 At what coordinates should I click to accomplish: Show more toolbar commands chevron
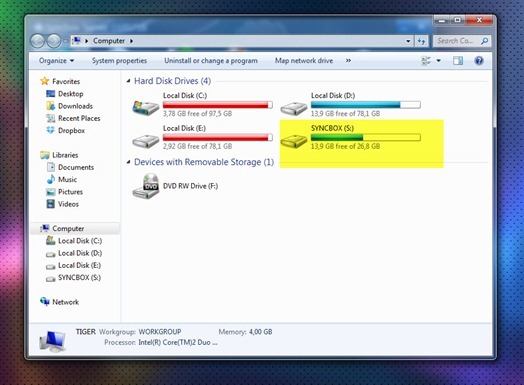click(x=348, y=60)
